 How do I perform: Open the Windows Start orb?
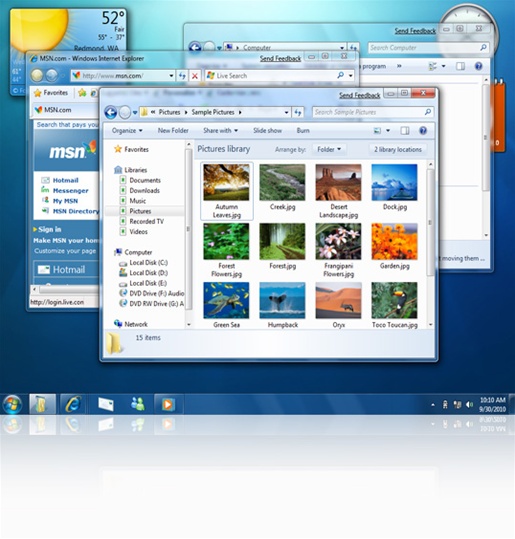(x=12, y=404)
